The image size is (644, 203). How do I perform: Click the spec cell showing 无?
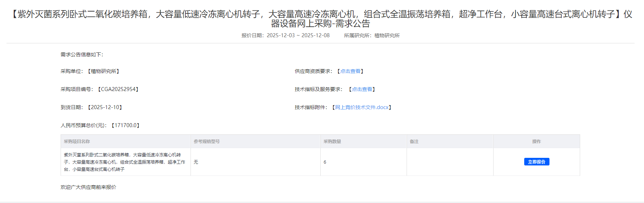196,162
